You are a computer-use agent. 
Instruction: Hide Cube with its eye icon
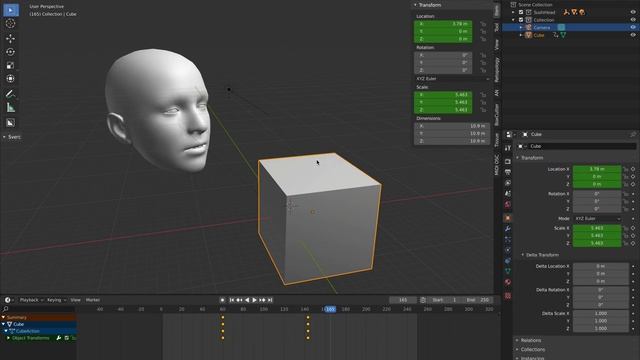tap(633, 35)
